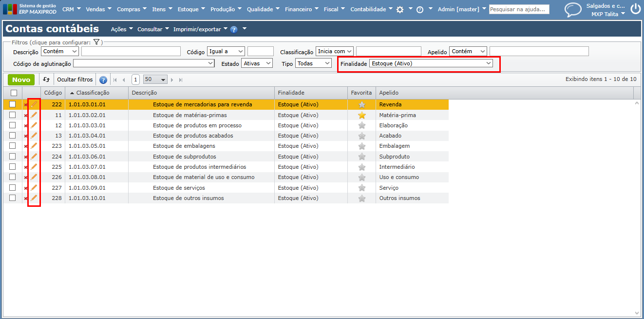
Task: Click the Pesquisar na ajuda search field
Action: click(519, 9)
